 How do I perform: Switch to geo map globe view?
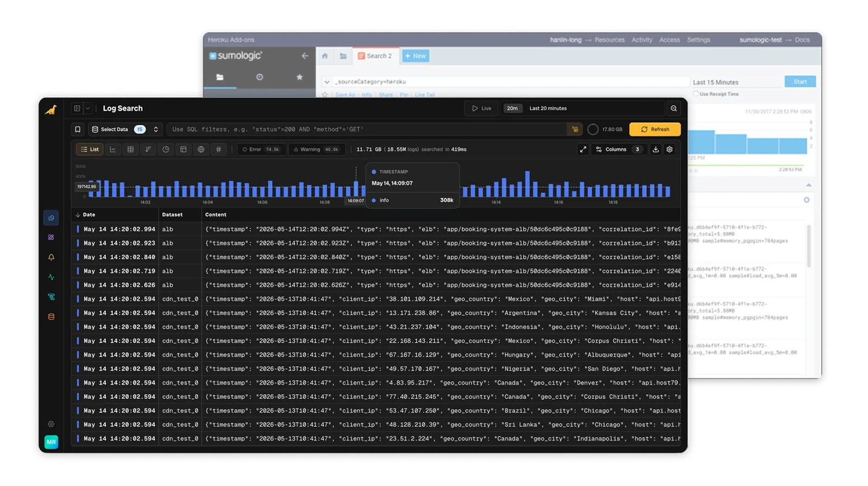point(201,149)
